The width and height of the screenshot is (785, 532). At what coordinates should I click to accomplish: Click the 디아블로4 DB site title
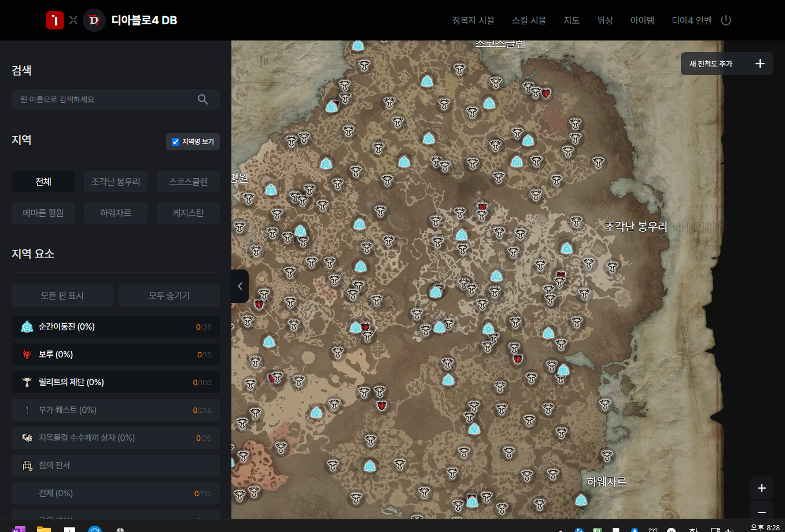(x=144, y=20)
